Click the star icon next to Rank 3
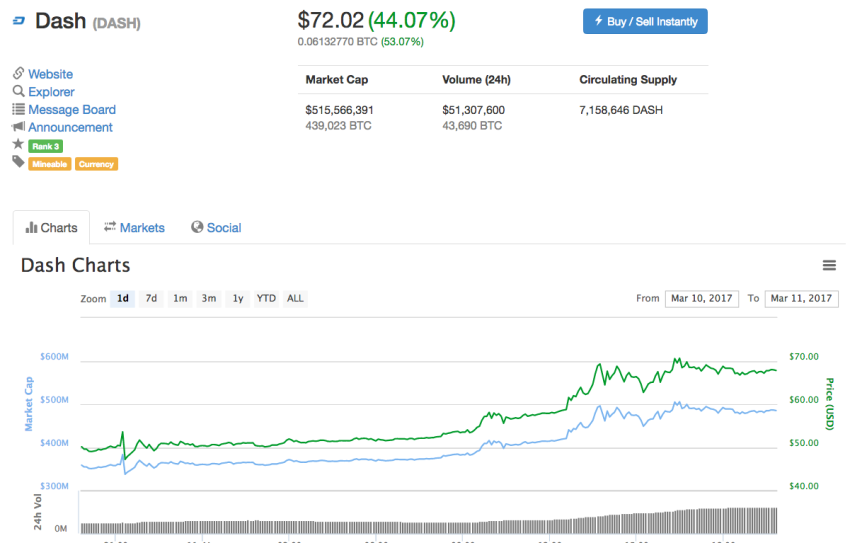850x543 pixels. coord(18,145)
